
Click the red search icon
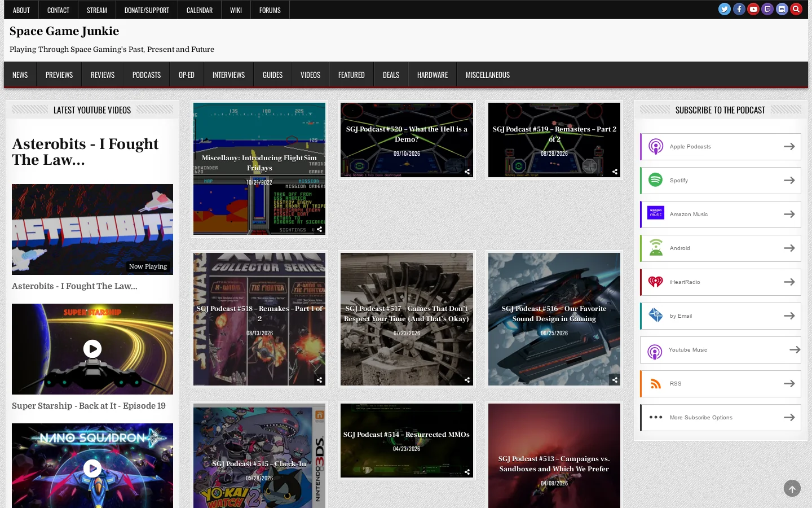tap(796, 9)
